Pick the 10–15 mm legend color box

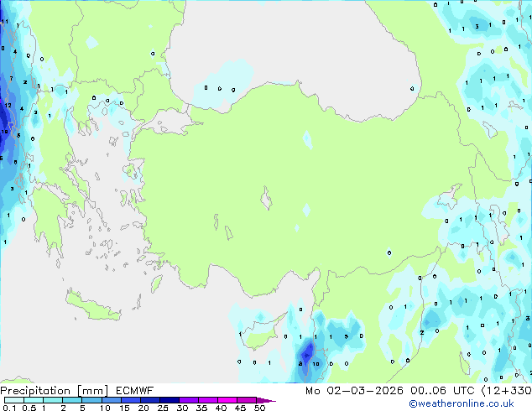point(111,400)
